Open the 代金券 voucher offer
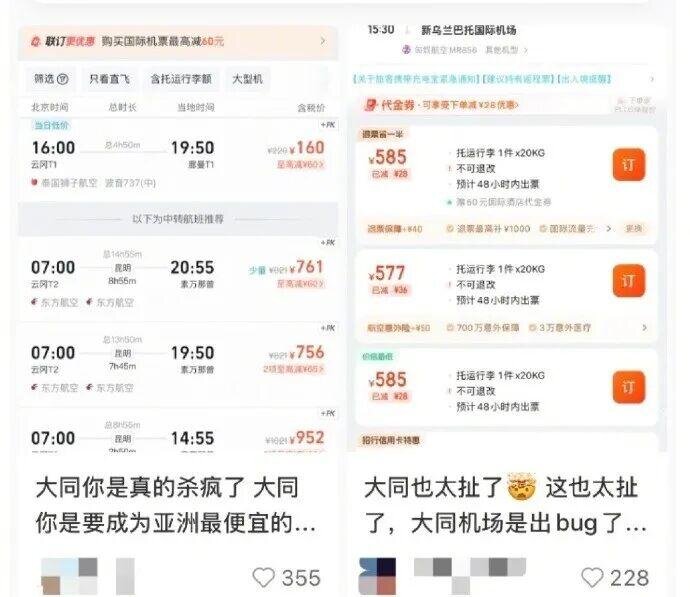 click(441, 105)
